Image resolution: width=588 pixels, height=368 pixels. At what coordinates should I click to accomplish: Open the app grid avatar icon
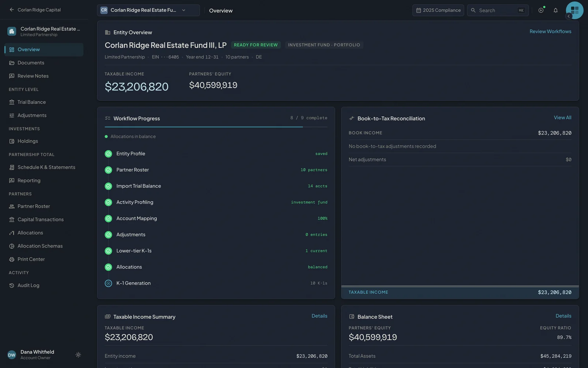click(x=575, y=10)
